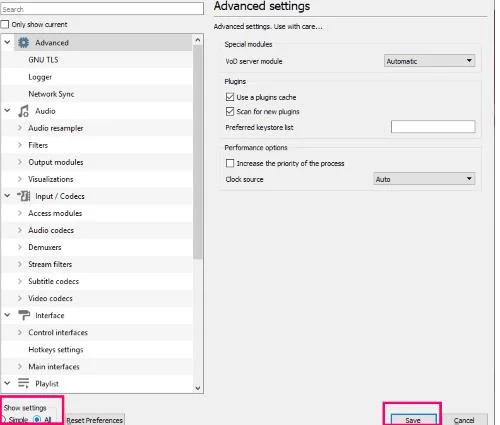Expand the Video codecs tree node
Viewport: 500px width, 425px height.
tap(20, 298)
